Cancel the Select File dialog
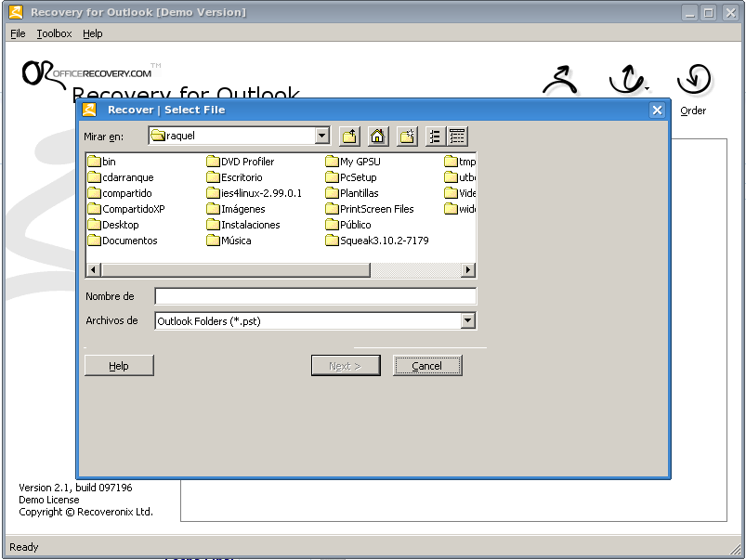Screen dimensions: 746x560 click(427, 365)
